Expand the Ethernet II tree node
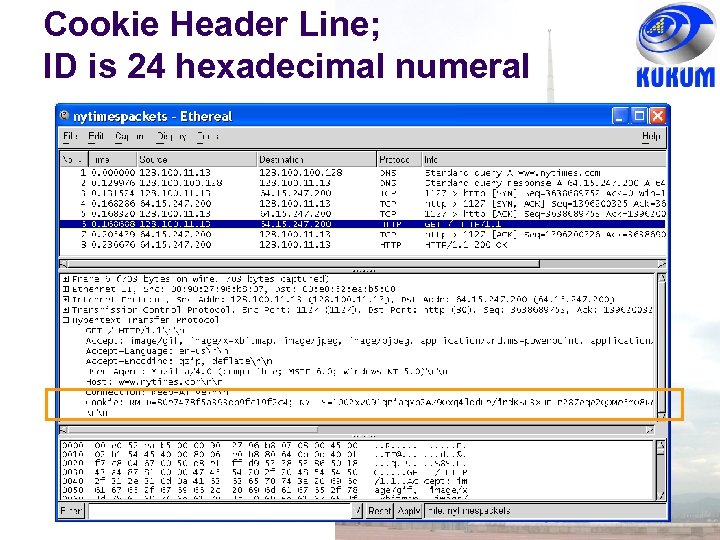 click(x=66, y=289)
